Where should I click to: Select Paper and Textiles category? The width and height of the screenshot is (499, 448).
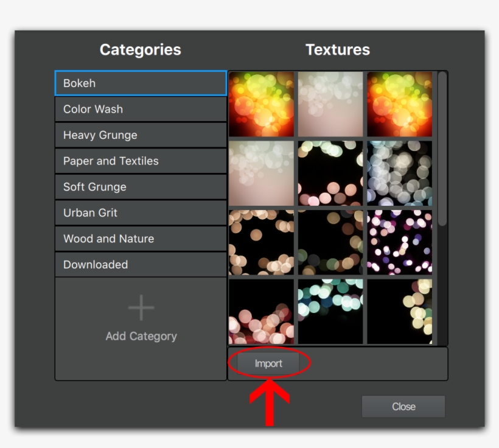[141, 161]
